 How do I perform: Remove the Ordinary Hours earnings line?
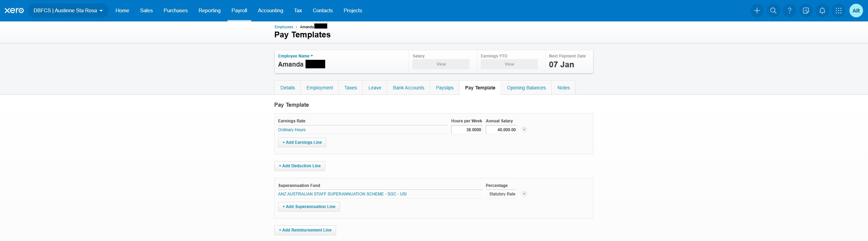point(524,130)
